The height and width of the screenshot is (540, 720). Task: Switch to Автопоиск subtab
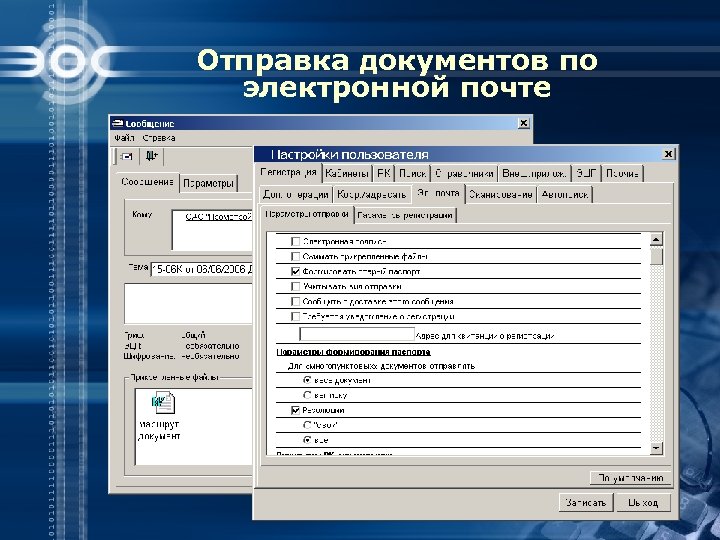(x=564, y=194)
